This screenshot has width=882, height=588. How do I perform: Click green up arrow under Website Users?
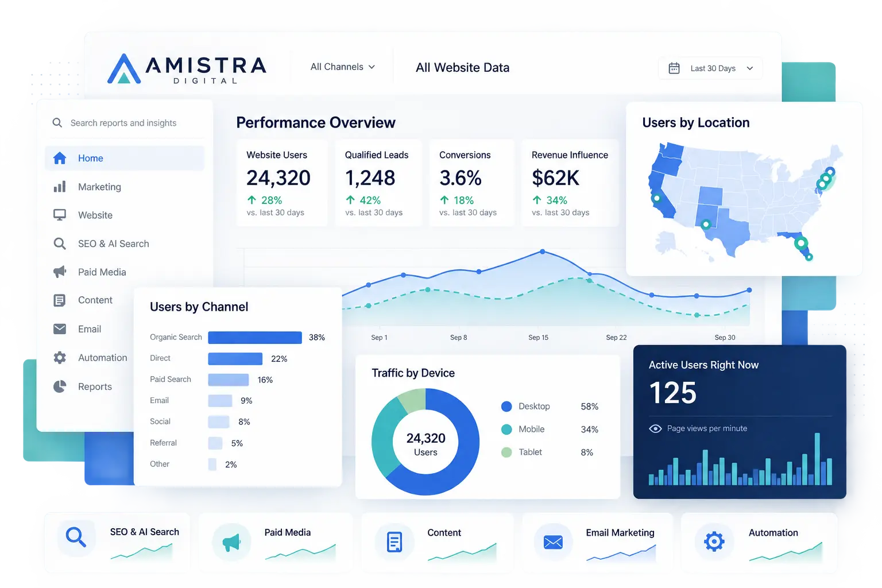pos(252,200)
